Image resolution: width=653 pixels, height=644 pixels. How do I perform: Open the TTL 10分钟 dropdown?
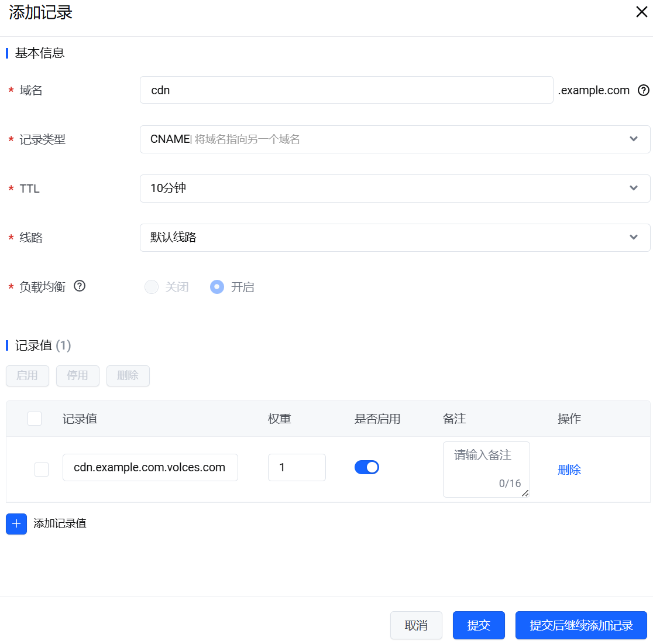coord(395,189)
